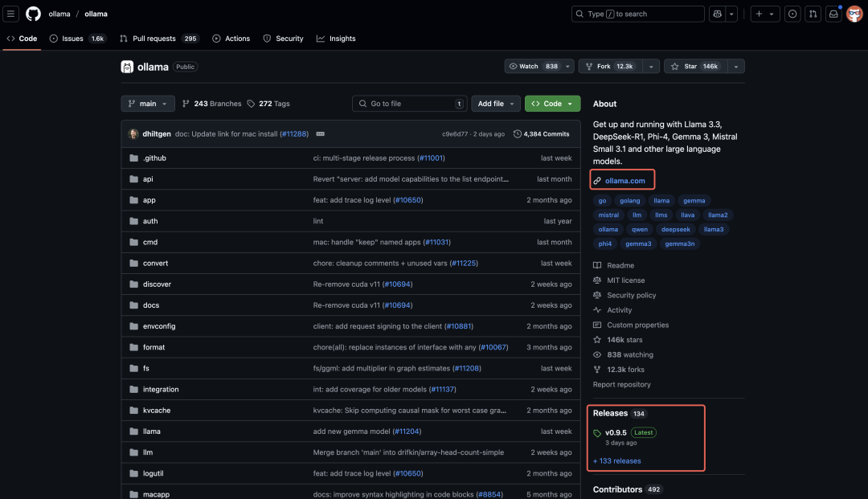Click the v0.9.5 release tag icon
This screenshot has width=868, height=499.
coord(596,433)
